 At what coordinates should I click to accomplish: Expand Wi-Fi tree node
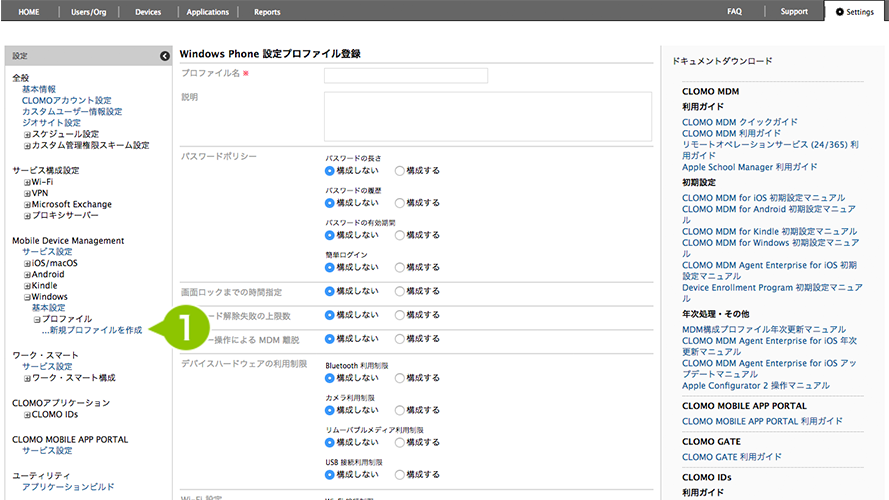point(27,183)
